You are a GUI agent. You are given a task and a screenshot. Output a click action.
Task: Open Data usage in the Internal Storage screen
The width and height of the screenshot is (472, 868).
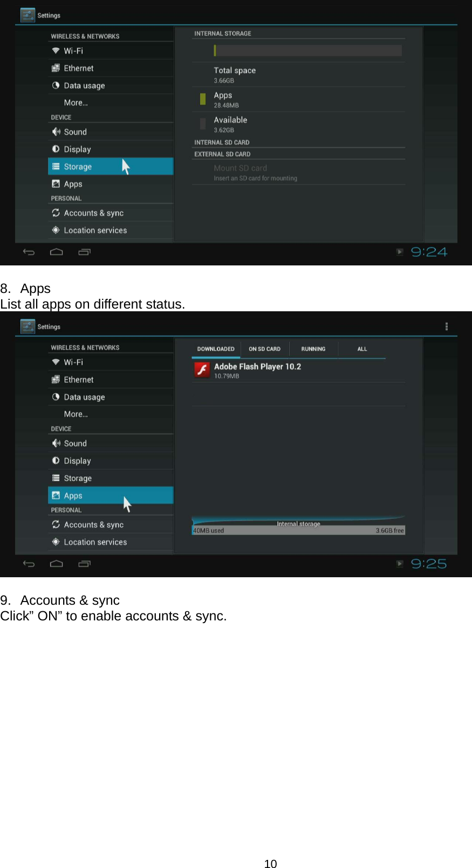pyautogui.click(x=111, y=85)
